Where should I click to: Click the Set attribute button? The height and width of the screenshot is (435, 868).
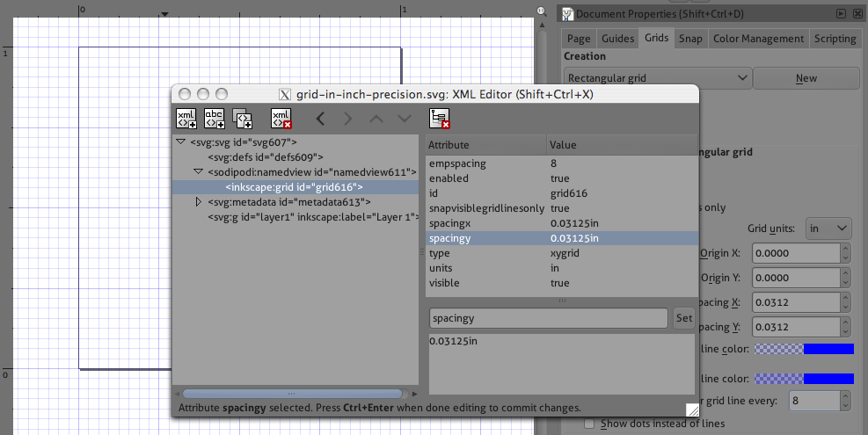click(x=683, y=318)
